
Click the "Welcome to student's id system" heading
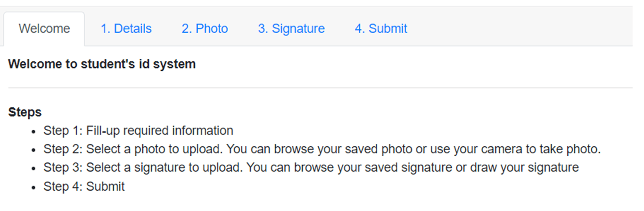coord(102,64)
